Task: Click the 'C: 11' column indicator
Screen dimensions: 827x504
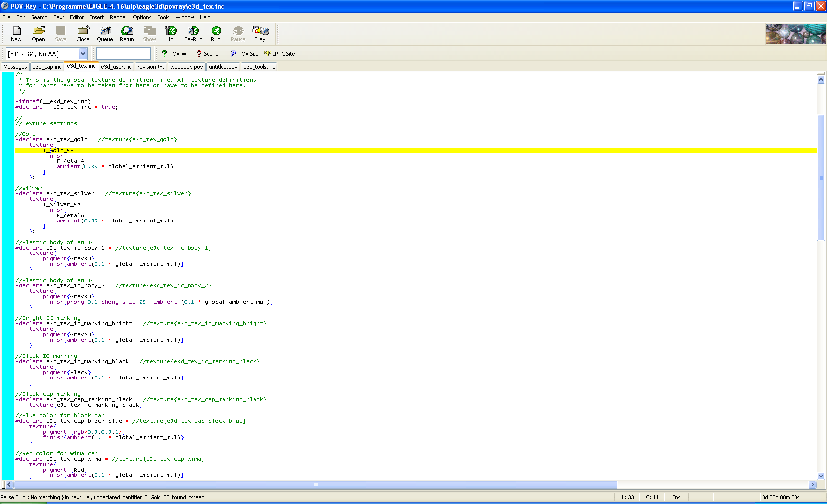Action: tap(652, 497)
